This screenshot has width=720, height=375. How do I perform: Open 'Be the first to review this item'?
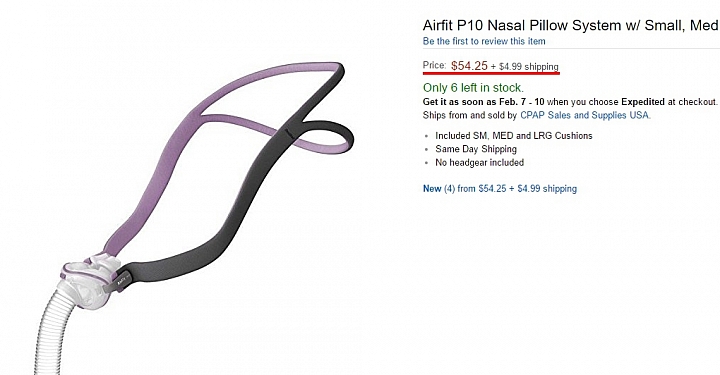484,41
